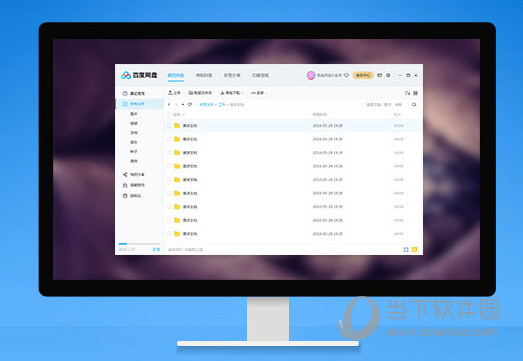Click the Upload button
The height and width of the screenshot is (361, 523).
174,93
